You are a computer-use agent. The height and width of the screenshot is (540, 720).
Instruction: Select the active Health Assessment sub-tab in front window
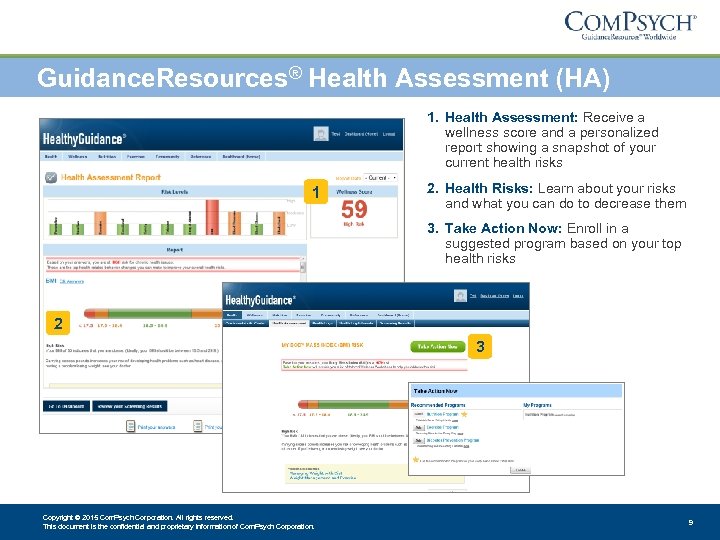pos(289,323)
